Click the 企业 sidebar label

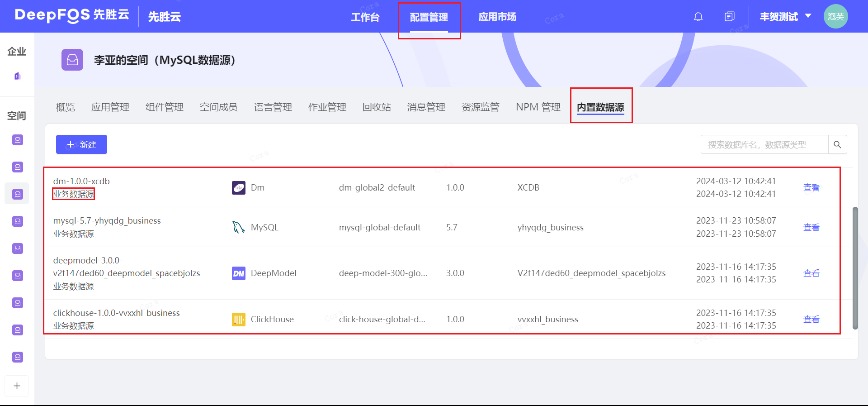pyautogui.click(x=17, y=51)
